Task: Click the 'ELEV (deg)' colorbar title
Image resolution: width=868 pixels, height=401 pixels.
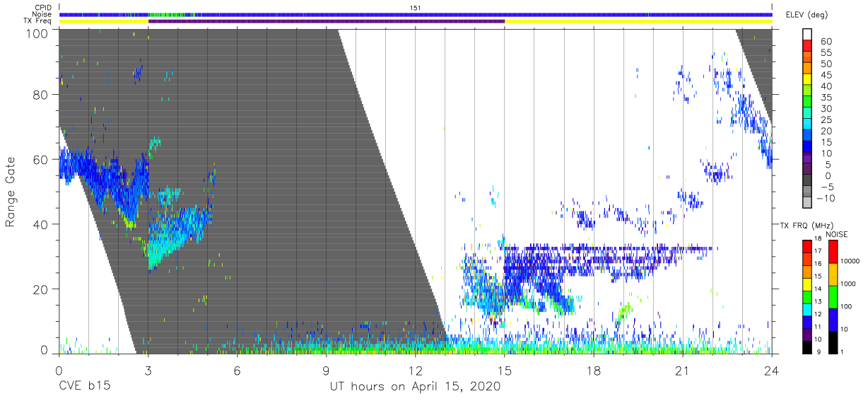Action: (806, 15)
